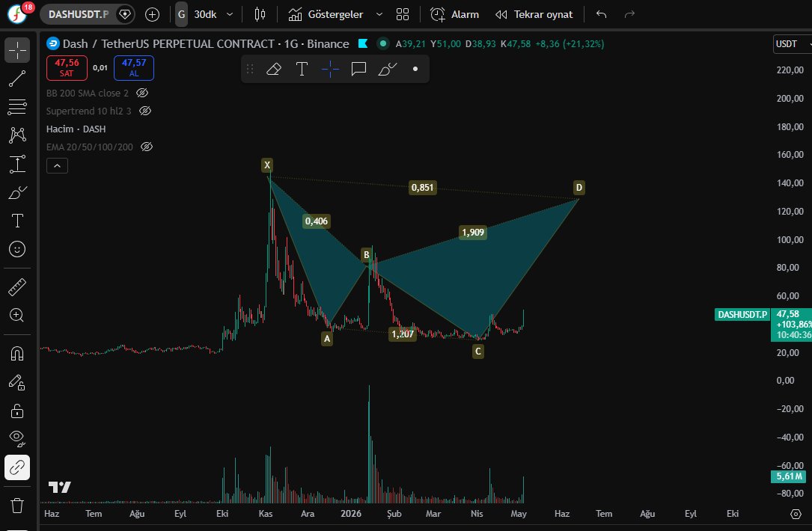
Task: Toggle lock all drawings
Action: [17, 411]
